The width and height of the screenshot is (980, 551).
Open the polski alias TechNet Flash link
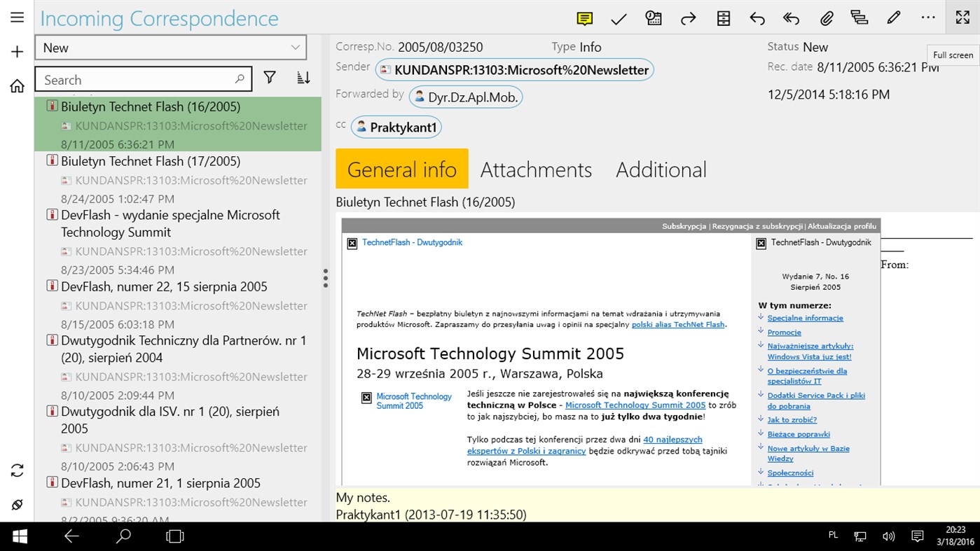click(678, 325)
